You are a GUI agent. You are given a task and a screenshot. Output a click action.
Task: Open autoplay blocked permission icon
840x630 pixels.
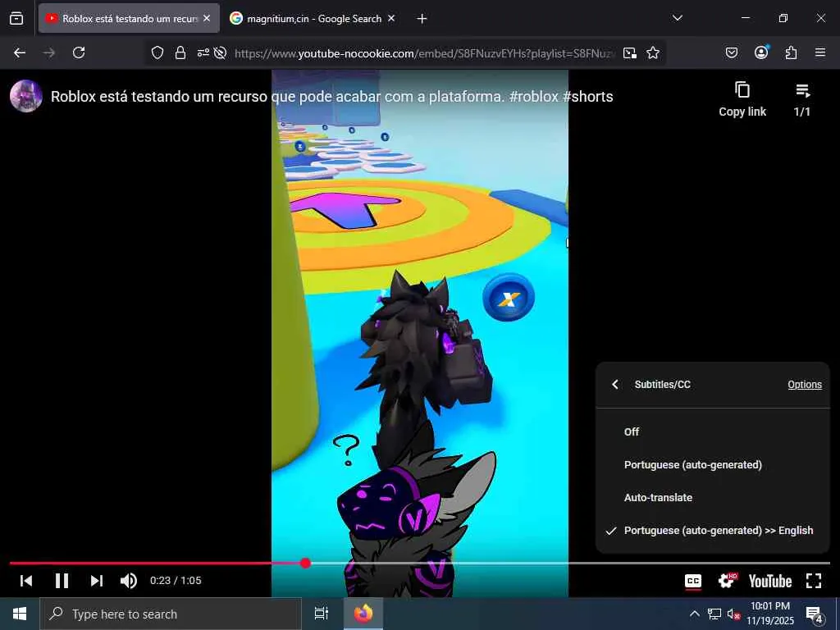(220, 52)
